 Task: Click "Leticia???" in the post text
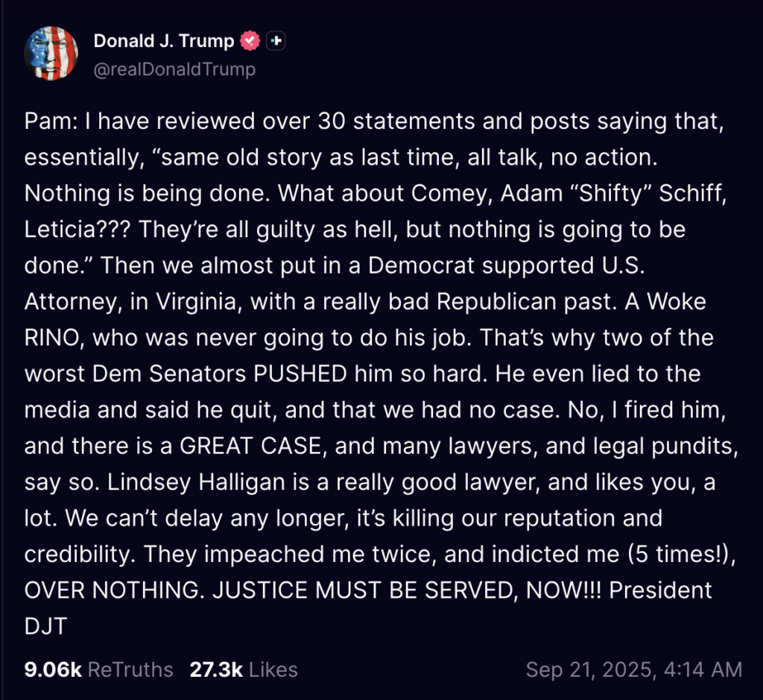(x=77, y=230)
